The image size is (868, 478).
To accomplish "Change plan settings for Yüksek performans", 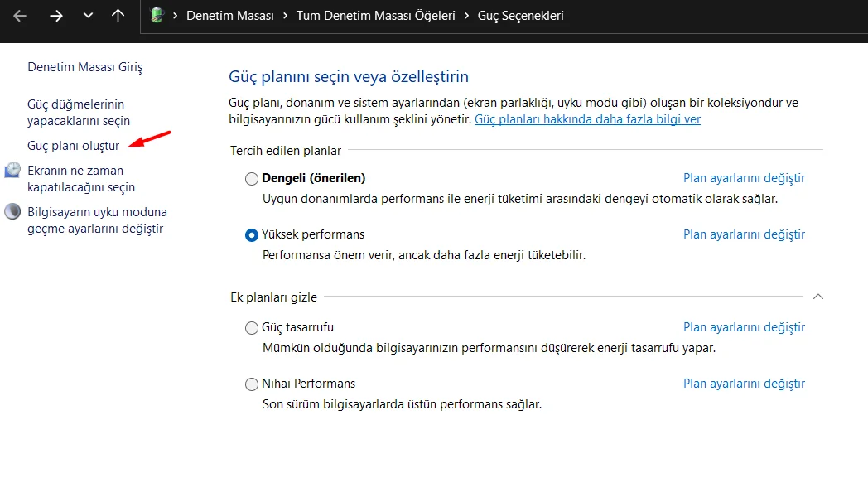I will (x=744, y=234).
